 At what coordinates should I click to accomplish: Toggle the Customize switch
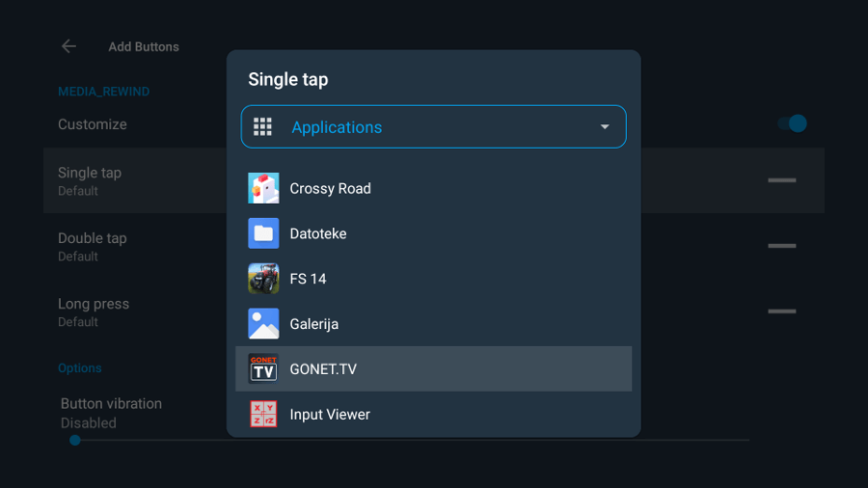[x=792, y=123]
